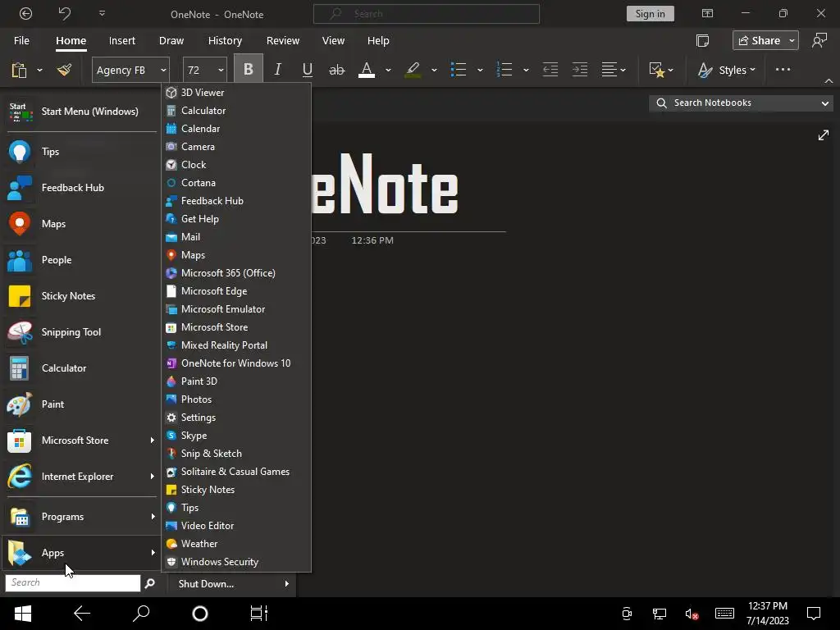Open Snip & Sketch from the Apps list
The width and height of the screenshot is (840, 630).
[x=236, y=454]
